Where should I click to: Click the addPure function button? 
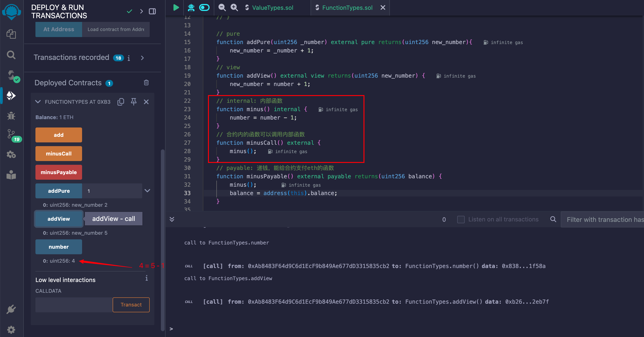pyautogui.click(x=59, y=191)
